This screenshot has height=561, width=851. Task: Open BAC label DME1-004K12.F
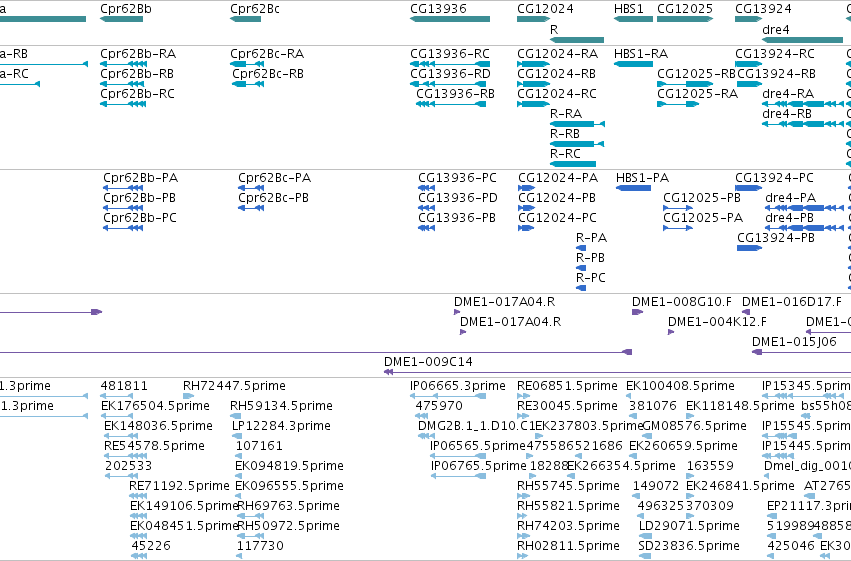click(717, 322)
